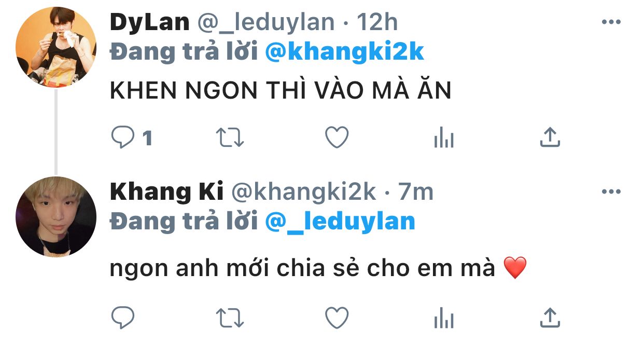
Task: Open the 7m timestamp of Khang Ki's tweet
Action: point(415,192)
